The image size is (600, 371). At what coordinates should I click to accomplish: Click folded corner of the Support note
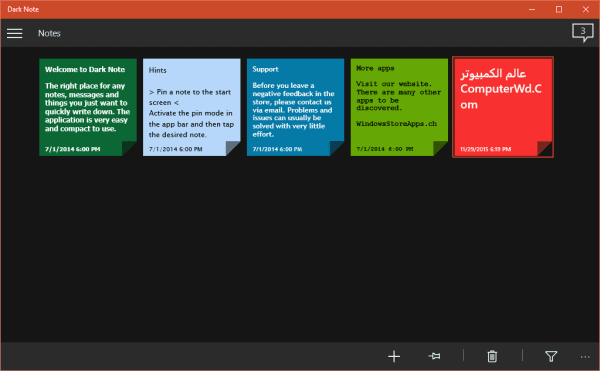337,148
